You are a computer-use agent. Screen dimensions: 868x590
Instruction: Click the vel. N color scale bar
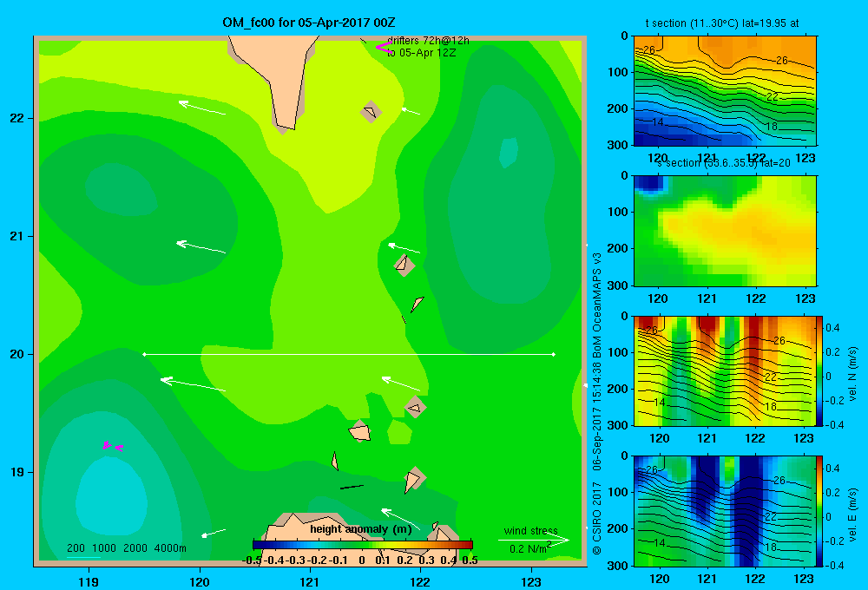click(820, 370)
